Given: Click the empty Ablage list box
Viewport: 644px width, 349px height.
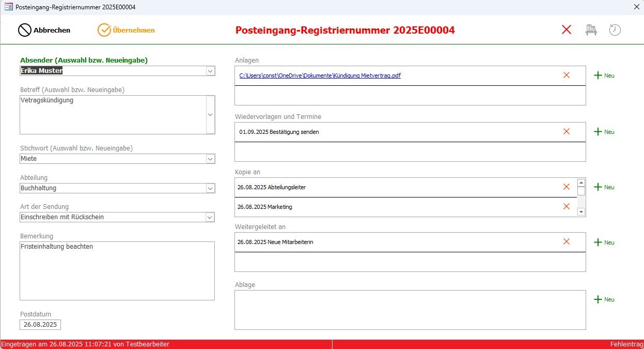Looking at the screenshot, I should coord(410,310).
